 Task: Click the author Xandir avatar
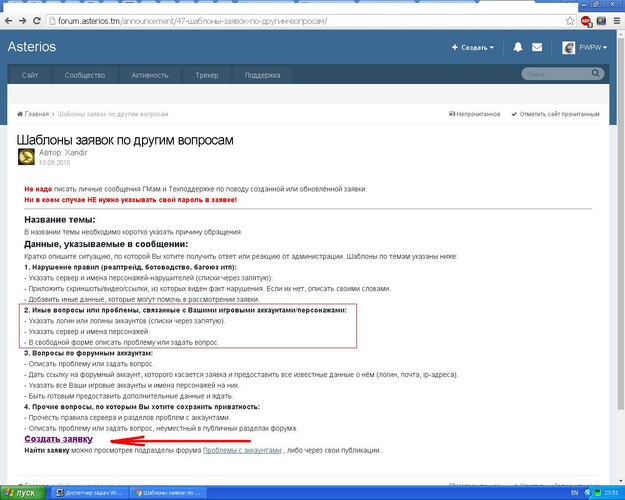tap(26, 156)
